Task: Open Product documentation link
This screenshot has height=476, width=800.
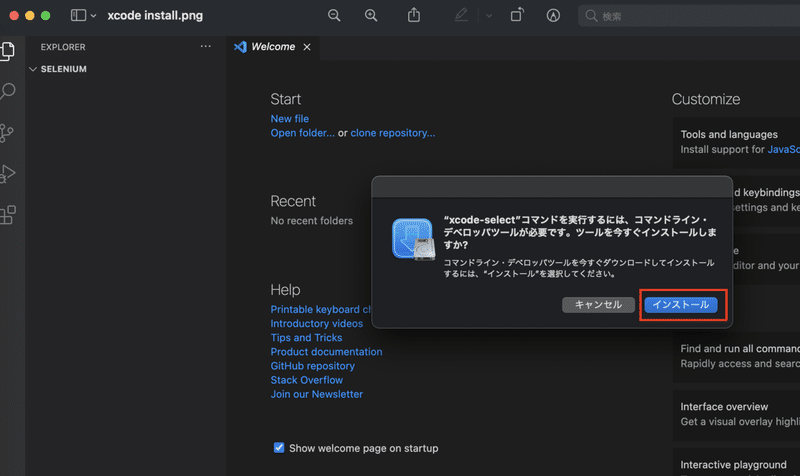Action: 326,352
